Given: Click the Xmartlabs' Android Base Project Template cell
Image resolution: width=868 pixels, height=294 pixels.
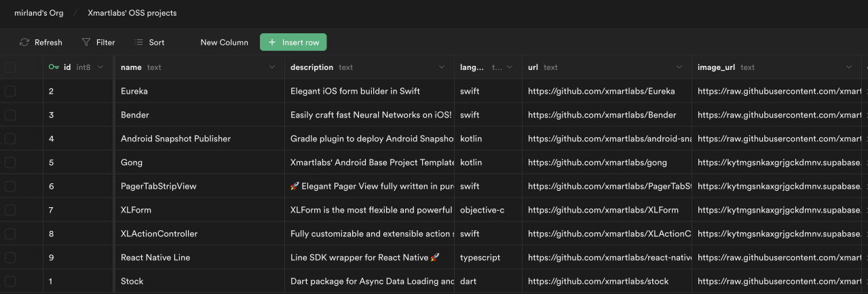Looking at the screenshot, I should [x=369, y=162].
